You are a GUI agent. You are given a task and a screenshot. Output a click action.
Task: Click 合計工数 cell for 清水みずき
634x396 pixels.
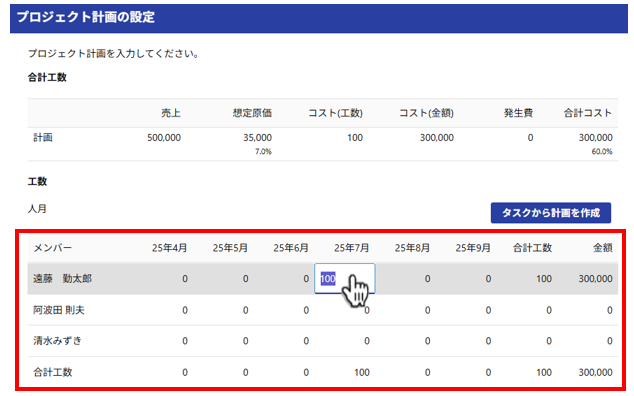coord(549,341)
